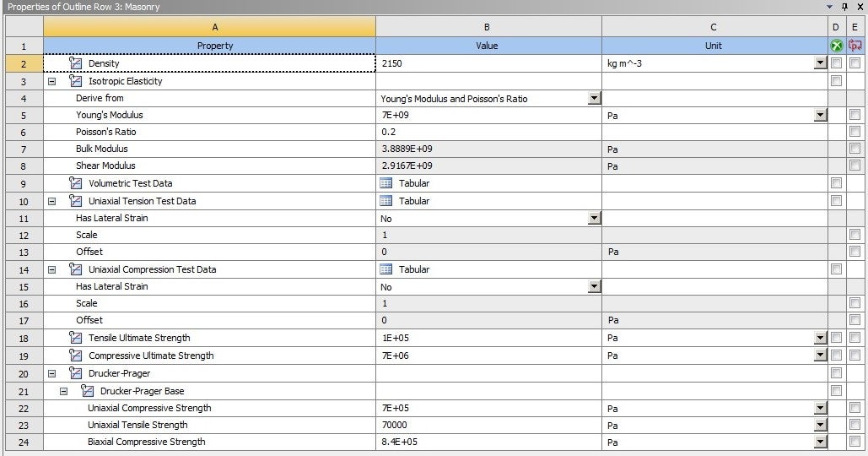Open the Young's Modulus unit dropdown
Screen dimensions: 868x456
(x=821, y=115)
